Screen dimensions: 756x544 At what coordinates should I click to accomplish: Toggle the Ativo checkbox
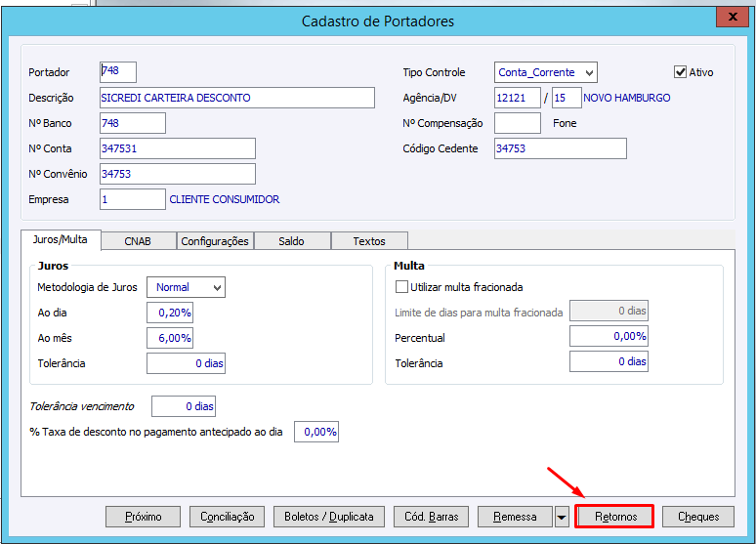click(x=681, y=72)
